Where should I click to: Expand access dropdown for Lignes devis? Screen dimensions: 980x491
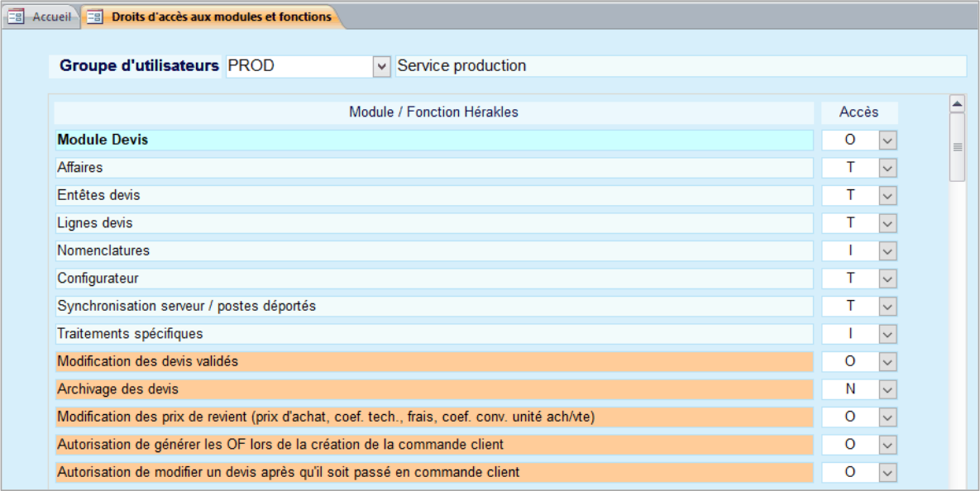(887, 223)
